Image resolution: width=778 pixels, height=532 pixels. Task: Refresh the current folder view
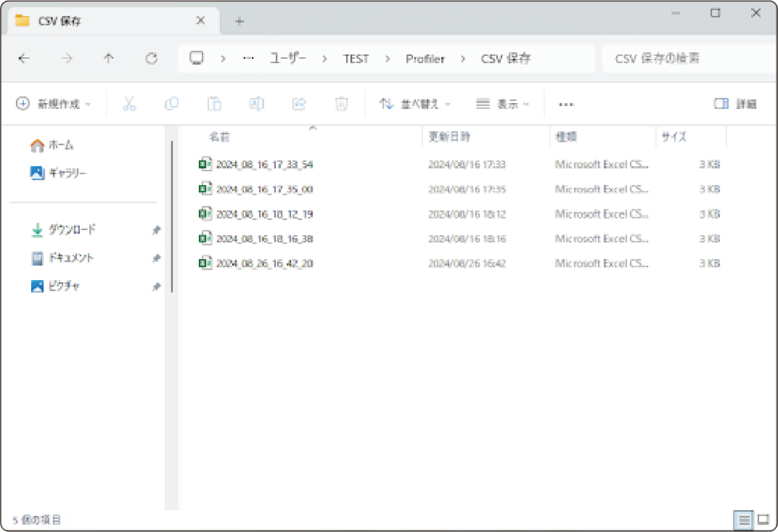pyautogui.click(x=151, y=59)
